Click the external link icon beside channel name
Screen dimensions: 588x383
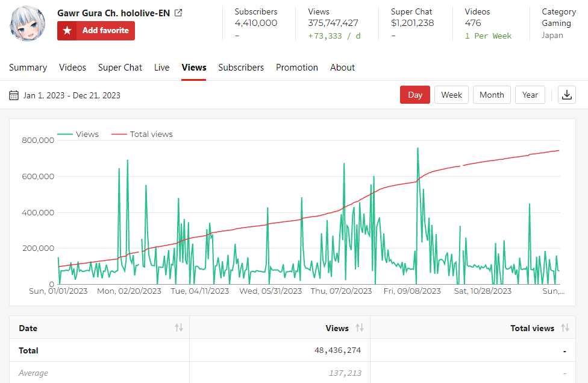[178, 13]
